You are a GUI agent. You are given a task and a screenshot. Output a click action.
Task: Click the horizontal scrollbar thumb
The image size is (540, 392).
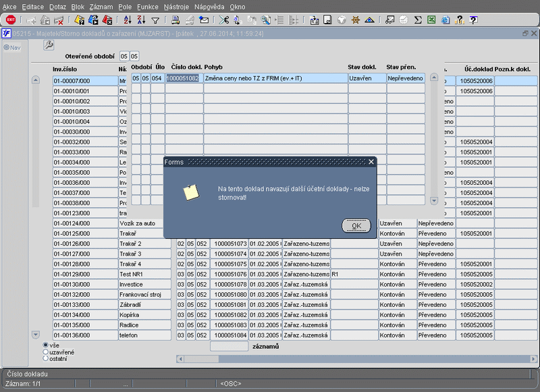pyautogui.click(x=201, y=359)
